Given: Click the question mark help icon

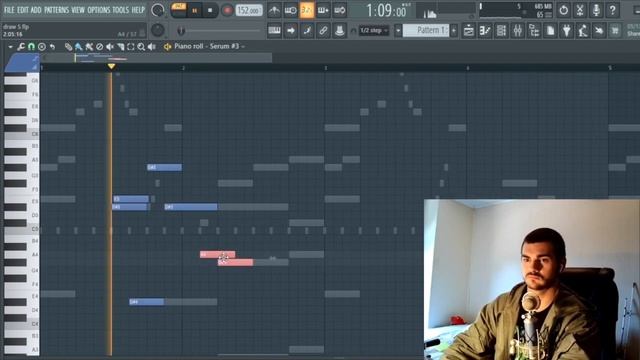Looking at the screenshot, I should 613,10.
